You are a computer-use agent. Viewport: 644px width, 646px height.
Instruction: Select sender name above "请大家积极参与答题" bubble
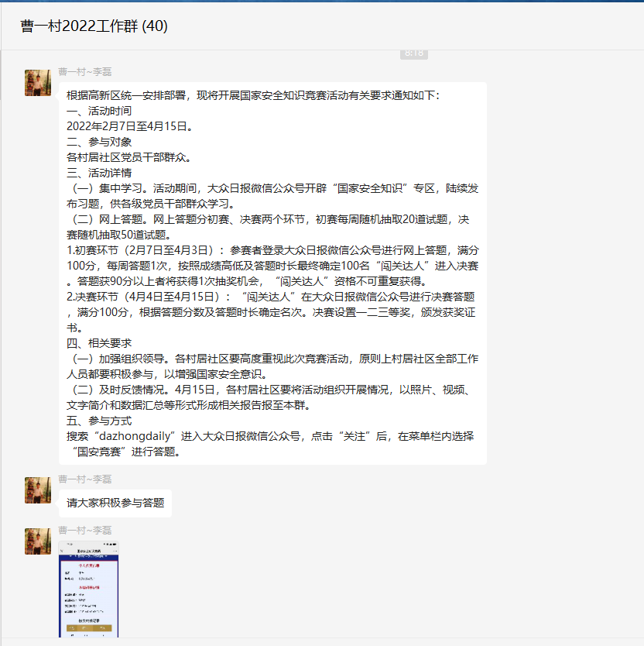point(85,479)
